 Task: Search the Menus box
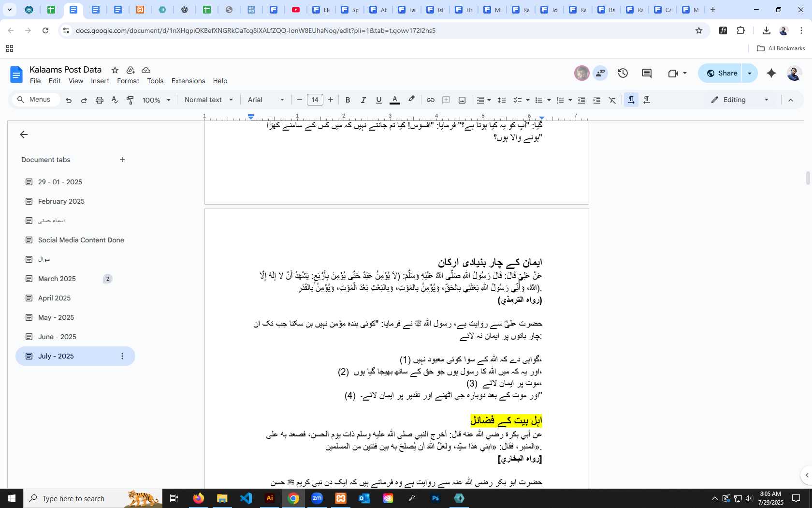click(x=35, y=100)
